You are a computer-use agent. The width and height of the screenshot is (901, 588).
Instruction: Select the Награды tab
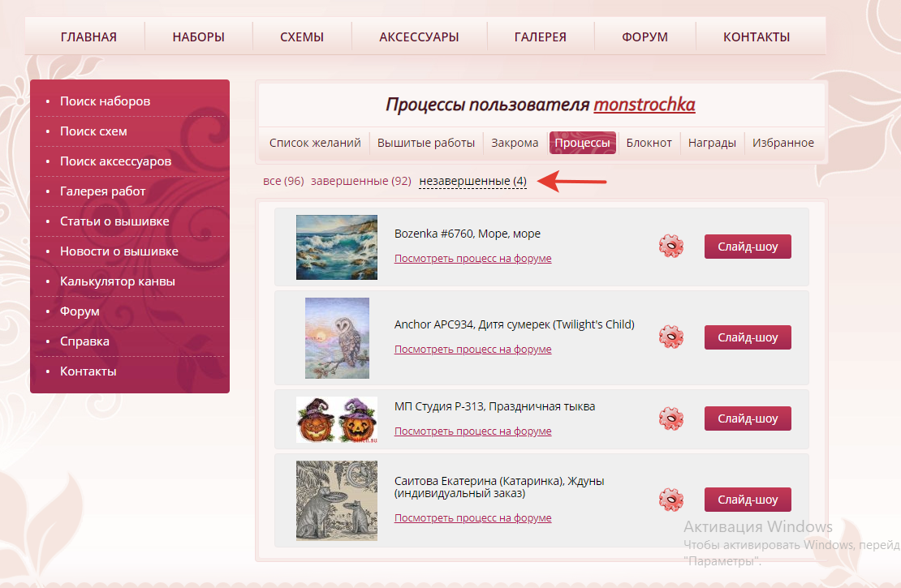point(712,143)
